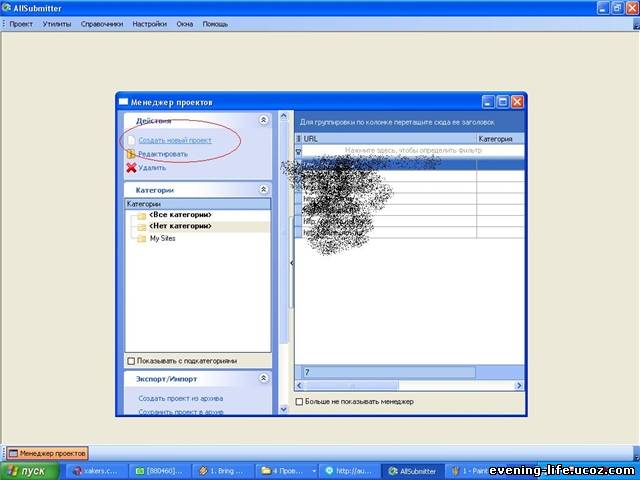This screenshot has height=480, width=640.
Task: Maximize the Менеджер проектов window
Action: point(503,102)
